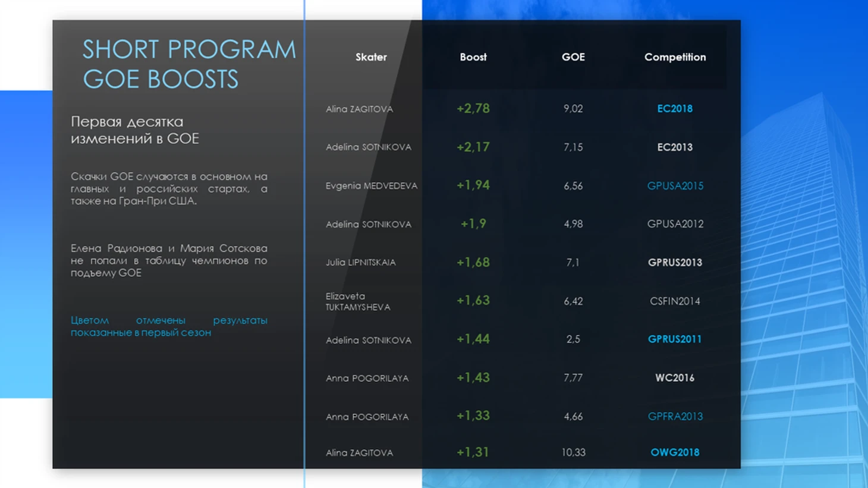Click the boost value +1,44
The height and width of the screenshot is (488, 868).
(x=473, y=339)
